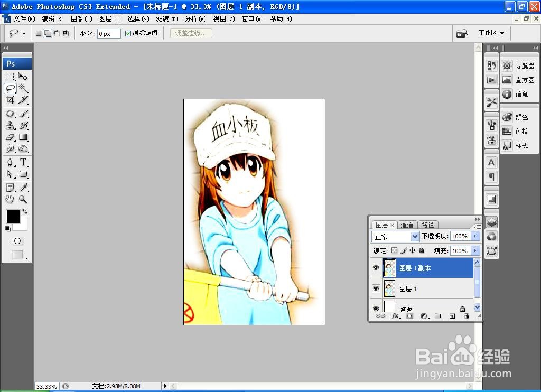The width and height of the screenshot is (541, 392).
Task: Toggle lock image pixels
Action: (404, 250)
